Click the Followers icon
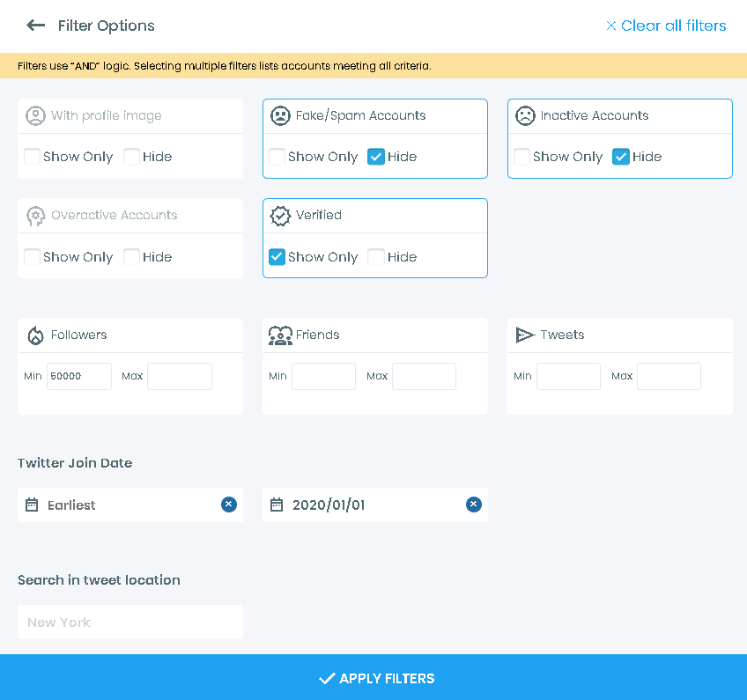The image size is (747, 700). [x=33, y=335]
